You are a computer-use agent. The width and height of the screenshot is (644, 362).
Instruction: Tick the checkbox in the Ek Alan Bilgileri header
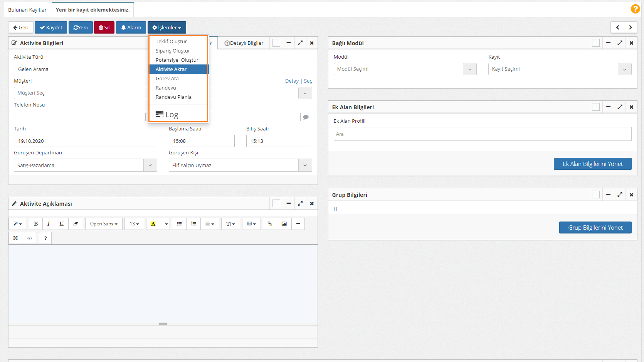point(595,107)
